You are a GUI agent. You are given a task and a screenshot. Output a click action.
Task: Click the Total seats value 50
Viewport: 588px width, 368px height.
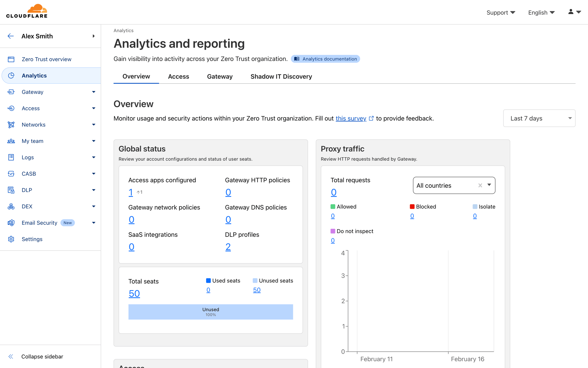(134, 293)
